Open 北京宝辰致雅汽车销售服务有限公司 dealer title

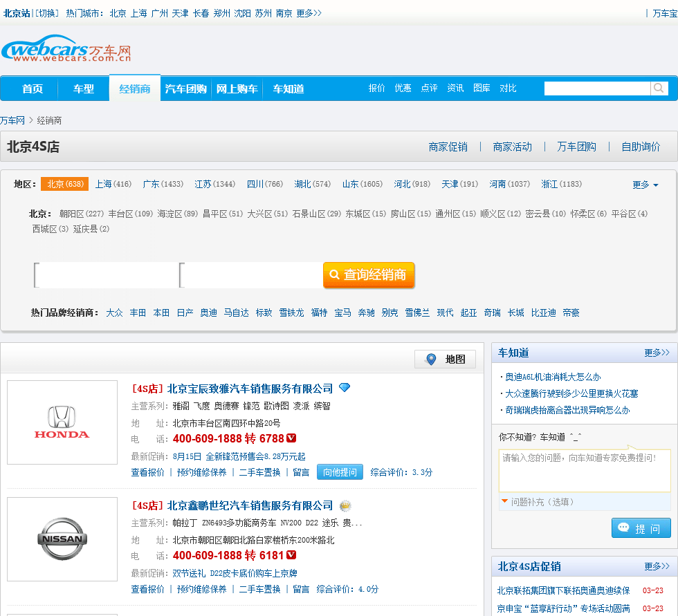(x=250, y=389)
